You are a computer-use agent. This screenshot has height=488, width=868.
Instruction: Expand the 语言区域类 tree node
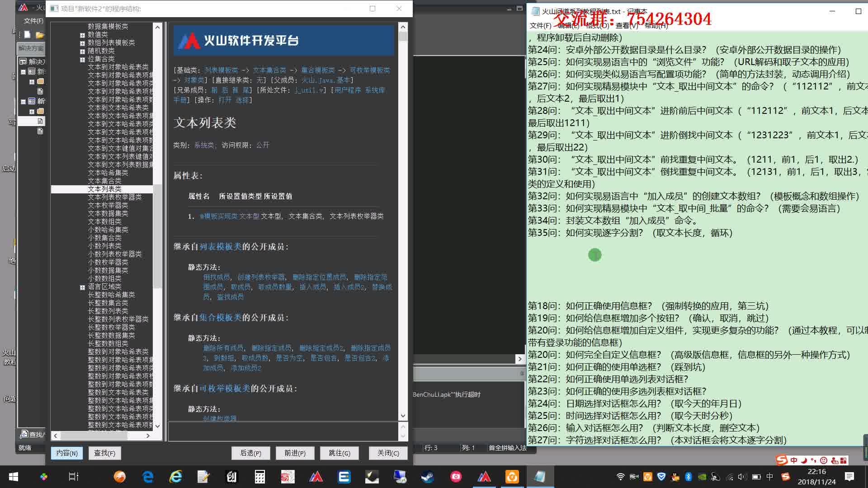pos(82,286)
